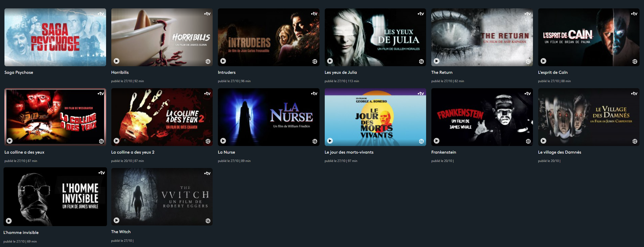Select the 16 rating badge on Les yeux de Julia
Screen dimensions: 644x247
(x=421, y=61)
